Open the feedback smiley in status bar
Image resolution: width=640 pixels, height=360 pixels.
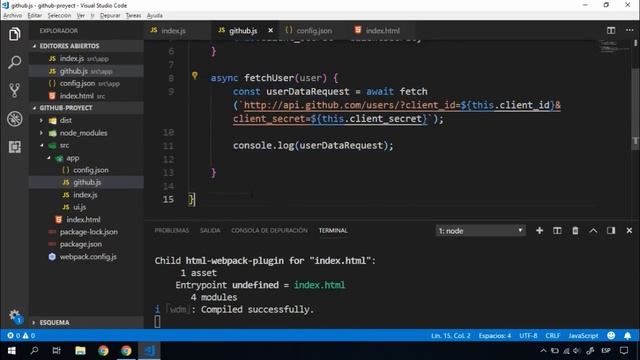pyautogui.click(x=611, y=336)
